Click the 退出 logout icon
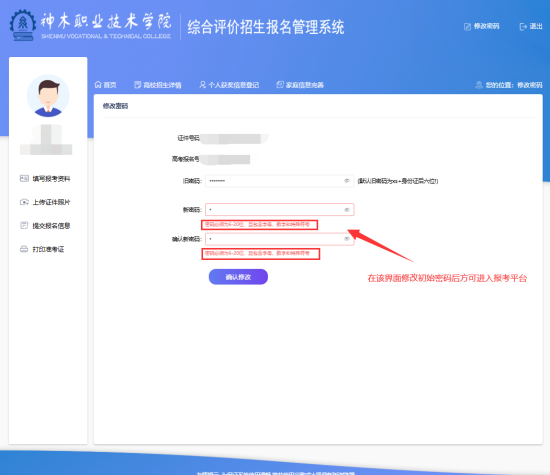The width and height of the screenshot is (550, 475). [x=523, y=27]
